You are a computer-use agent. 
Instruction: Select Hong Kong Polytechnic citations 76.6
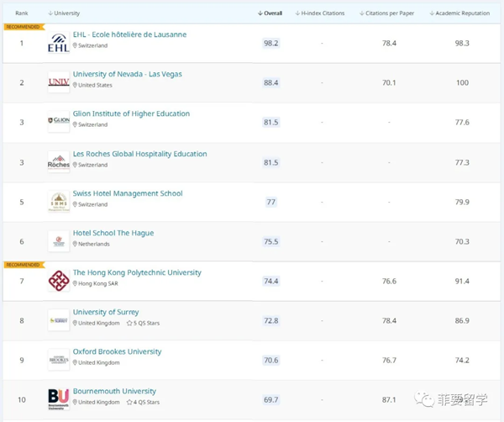pos(389,281)
